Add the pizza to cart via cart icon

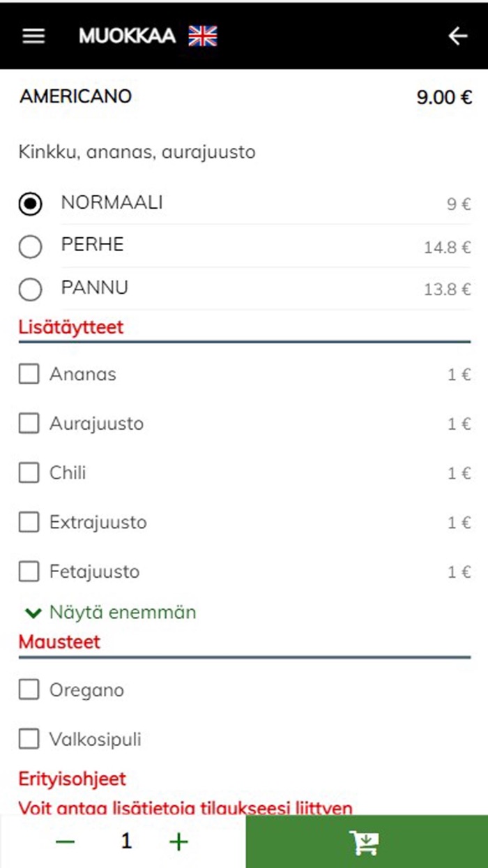tap(365, 841)
